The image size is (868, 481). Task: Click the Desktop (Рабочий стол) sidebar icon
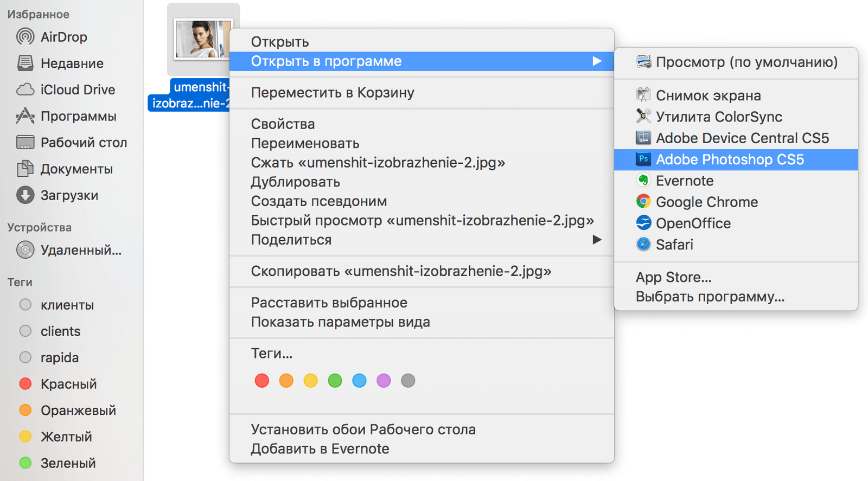pyautogui.click(x=25, y=142)
